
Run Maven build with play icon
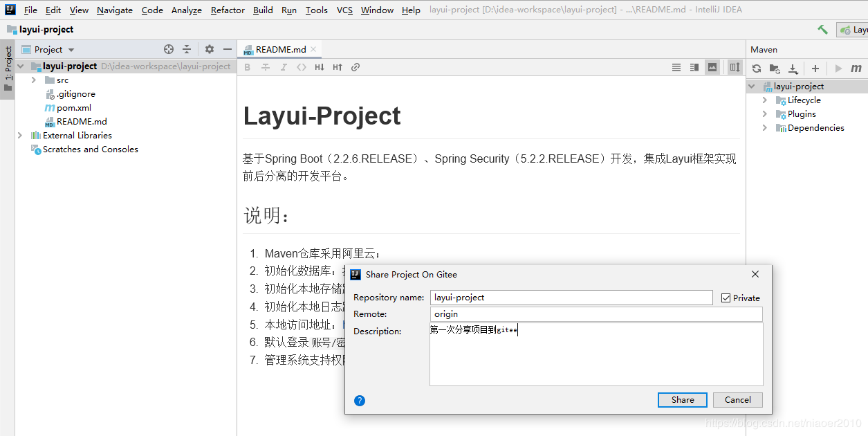click(x=839, y=69)
